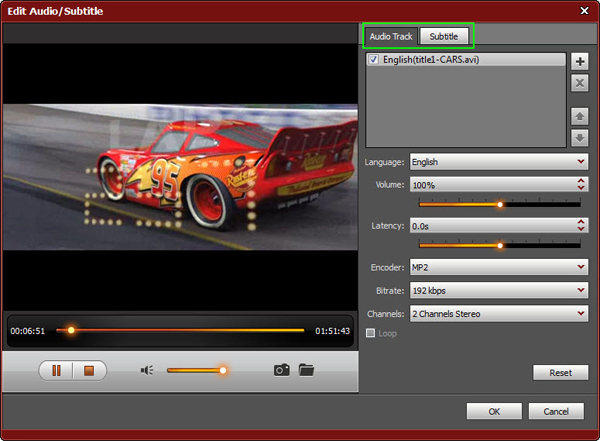Switch to the Subtitle tab
600x441 pixels.
point(444,37)
